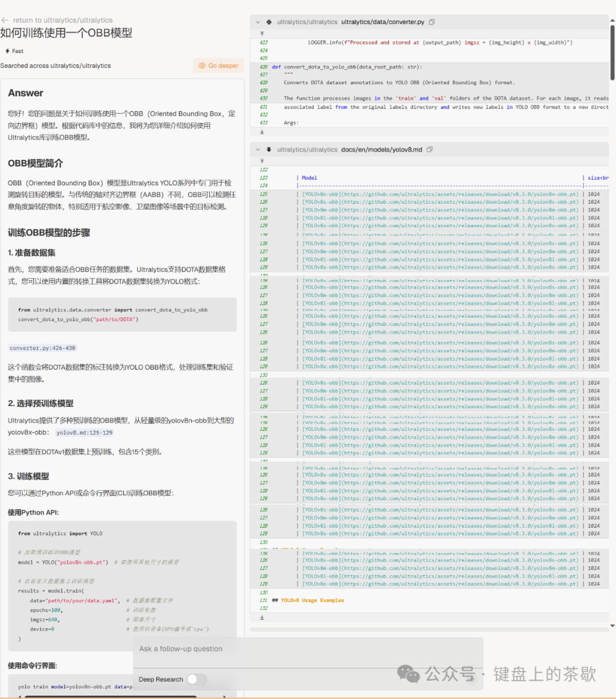Expand yolov8.md lines below line 132
This screenshot has width=616, height=699.
[262, 617]
